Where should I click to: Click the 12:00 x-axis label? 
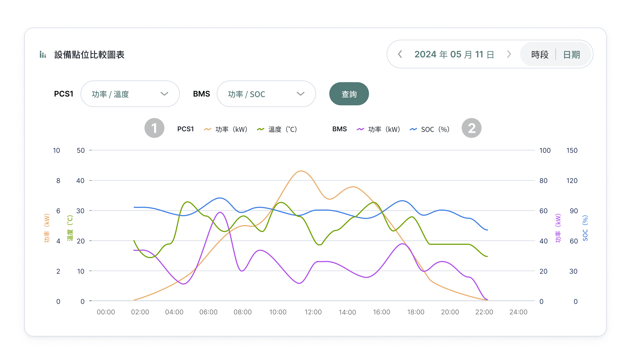(313, 312)
